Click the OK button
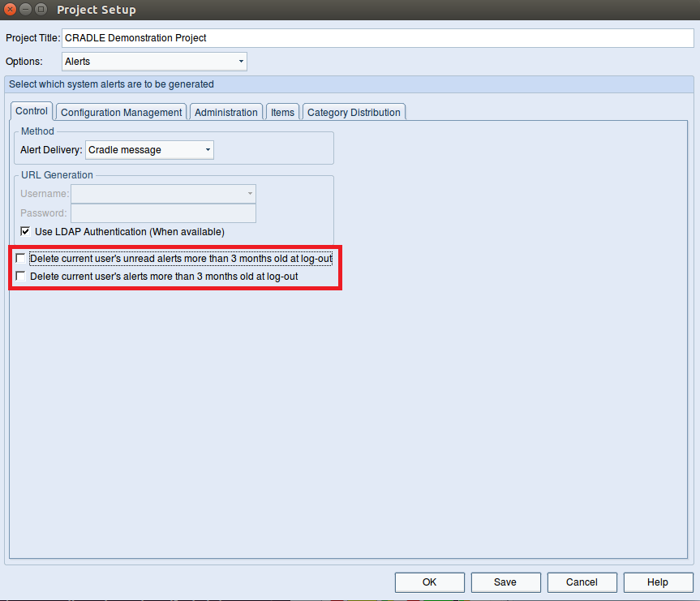Screen dimensions: 700x601 pos(429,582)
